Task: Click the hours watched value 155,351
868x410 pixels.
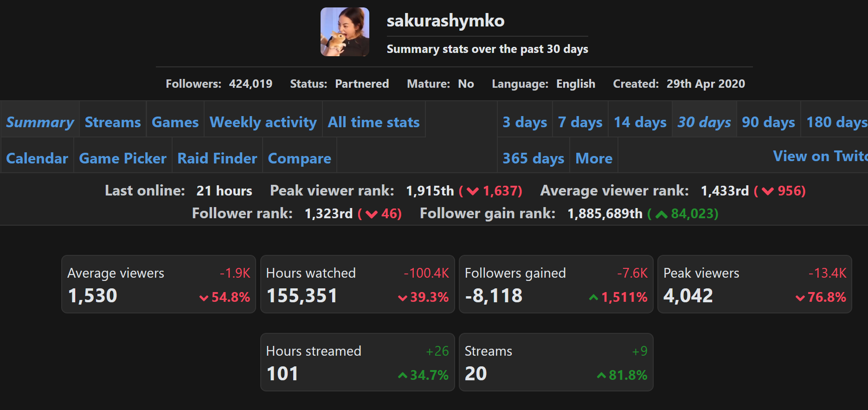Action: 302,296
